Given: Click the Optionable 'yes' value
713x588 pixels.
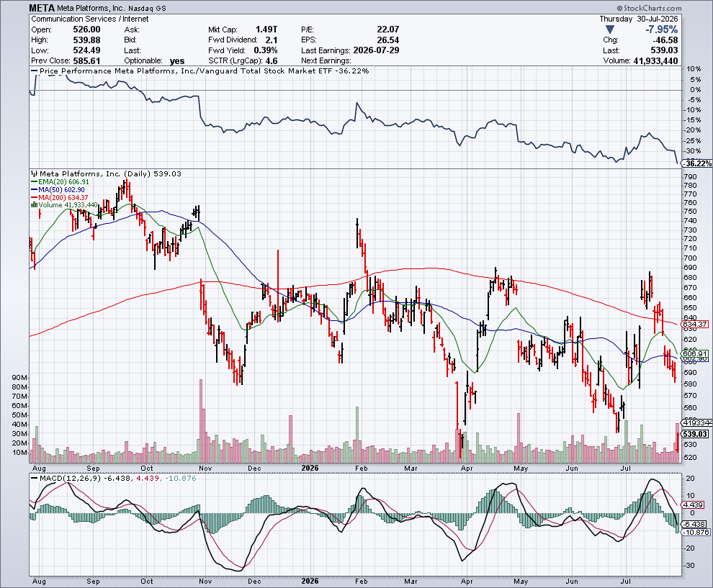Looking at the screenshot, I should (177, 61).
